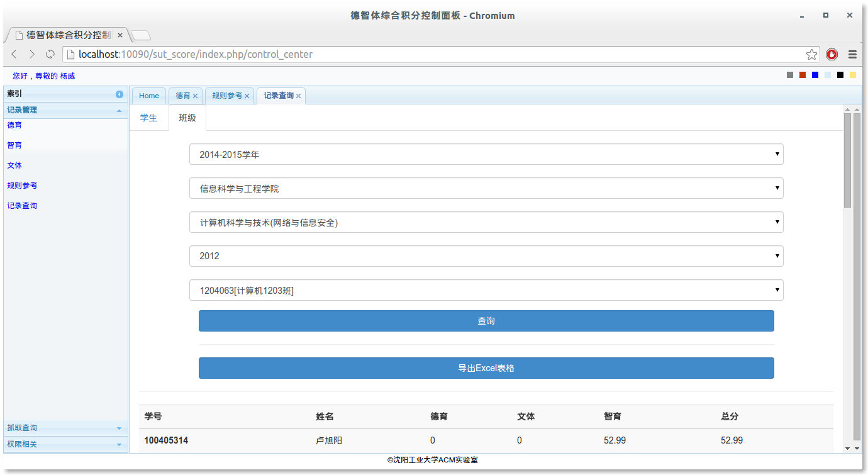Open the AdBlock extension stop-hand icon

[832, 55]
